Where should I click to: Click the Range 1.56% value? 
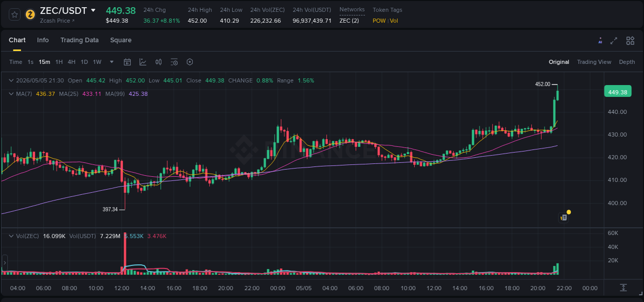pos(306,80)
